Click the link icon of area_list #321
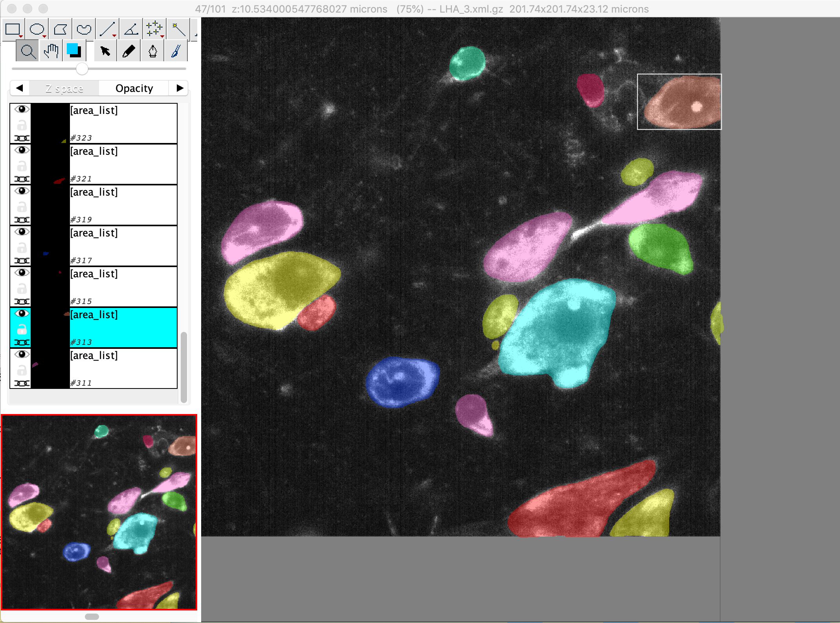The image size is (840, 623). [x=22, y=179]
